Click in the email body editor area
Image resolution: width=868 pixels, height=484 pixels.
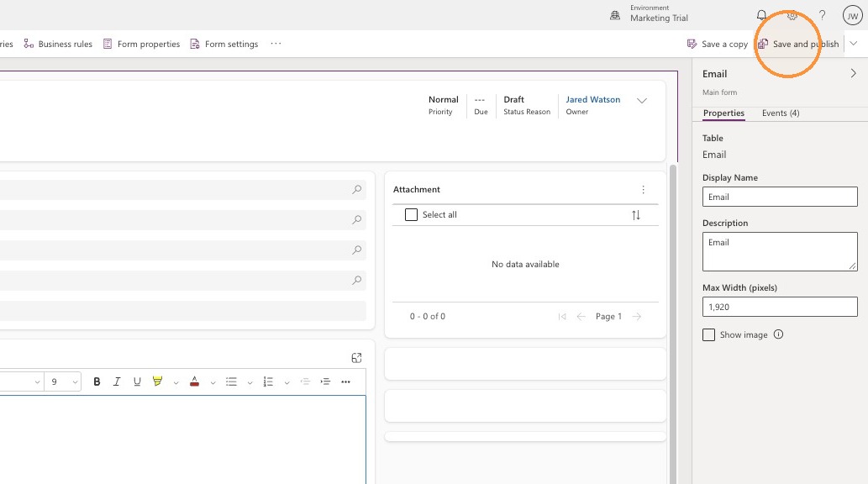(x=182, y=439)
